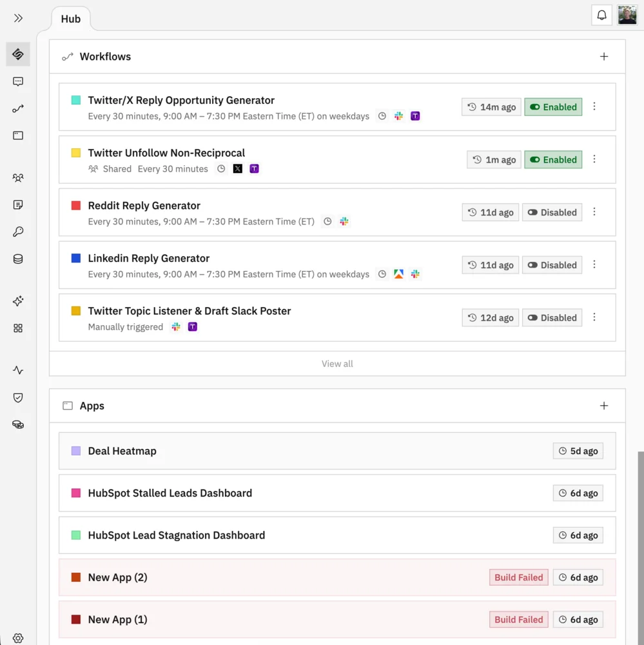Toggle Enabled on Twitter/X Reply Opportunity Generator
The image size is (644, 645).
(553, 107)
